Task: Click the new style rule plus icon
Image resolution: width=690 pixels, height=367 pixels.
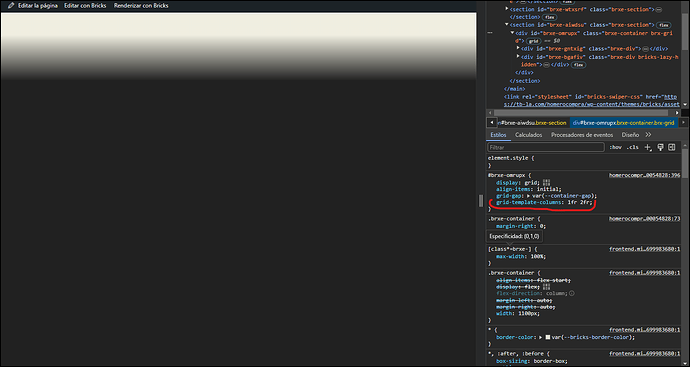Action: 648,147
